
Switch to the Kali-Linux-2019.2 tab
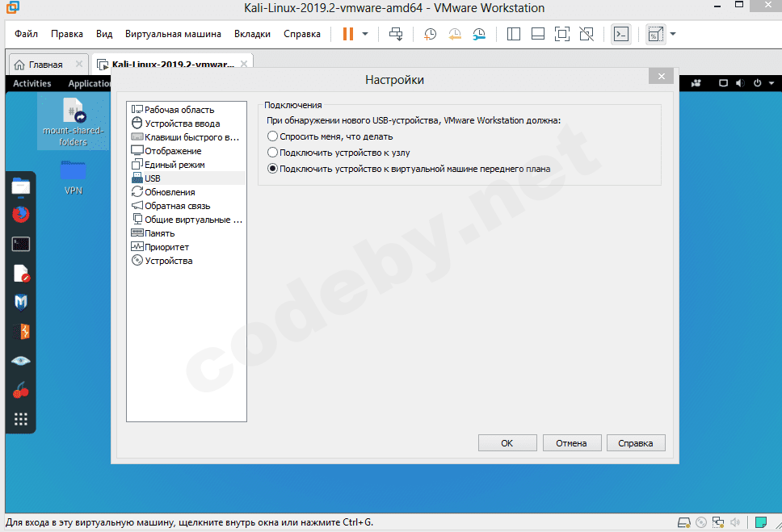point(173,64)
